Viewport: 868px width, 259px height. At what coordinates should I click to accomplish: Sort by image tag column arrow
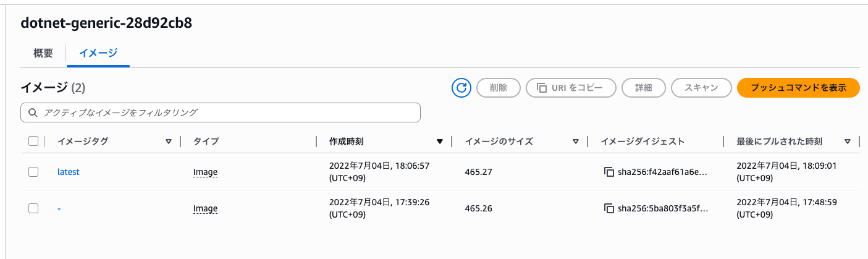click(168, 142)
